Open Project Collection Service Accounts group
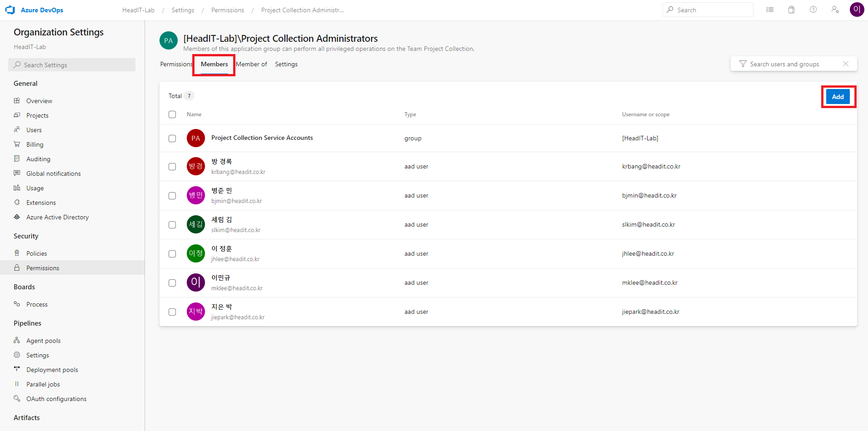Viewport: 868px width, 431px height. 262,138
